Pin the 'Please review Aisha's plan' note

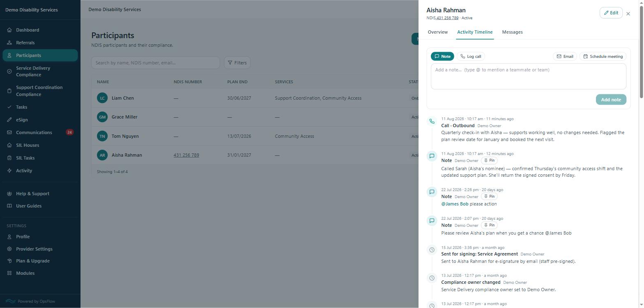point(489,225)
